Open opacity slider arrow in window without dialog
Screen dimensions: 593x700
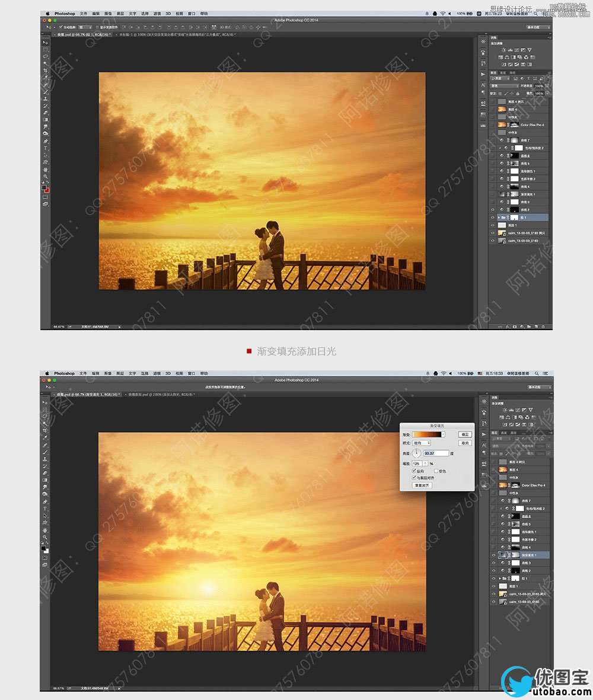coord(547,86)
